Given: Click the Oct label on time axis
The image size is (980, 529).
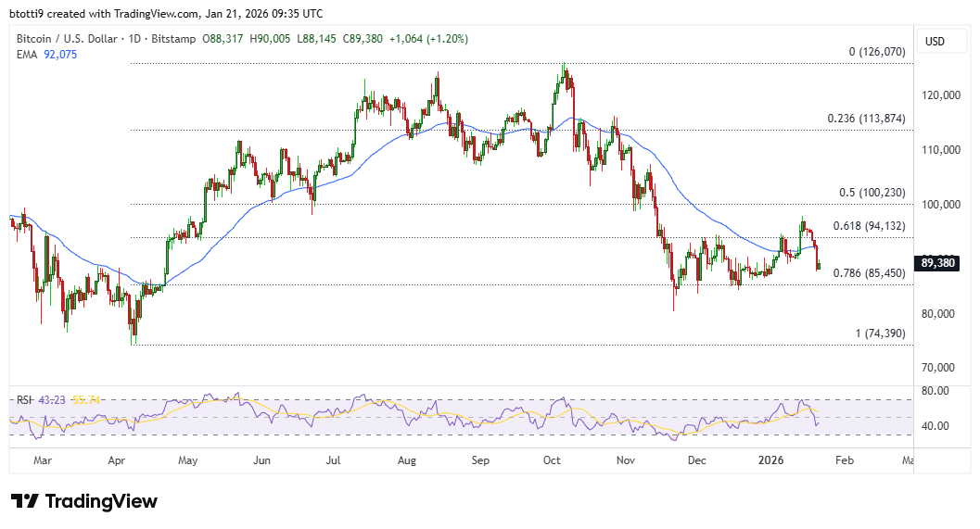Looking at the screenshot, I should point(552,459).
